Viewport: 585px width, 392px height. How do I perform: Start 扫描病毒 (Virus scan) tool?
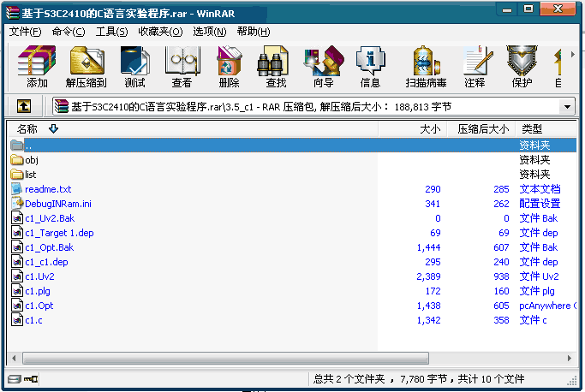click(426, 67)
